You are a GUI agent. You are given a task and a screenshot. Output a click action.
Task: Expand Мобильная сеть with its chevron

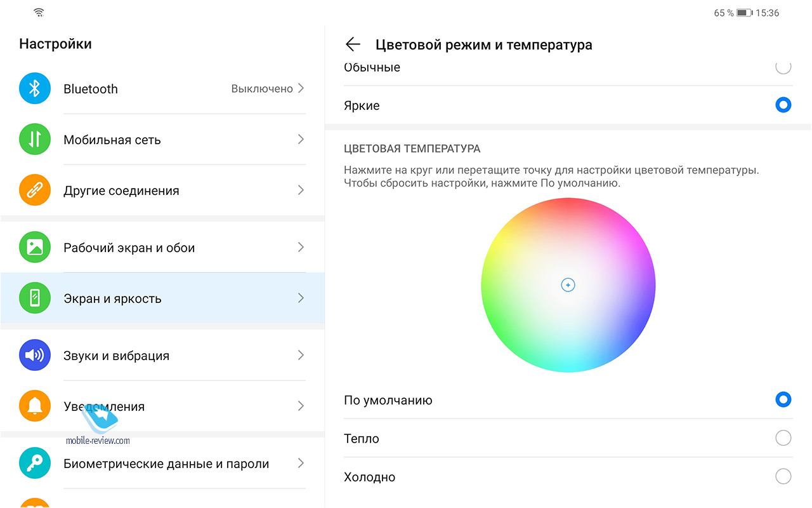(x=301, y=139)
